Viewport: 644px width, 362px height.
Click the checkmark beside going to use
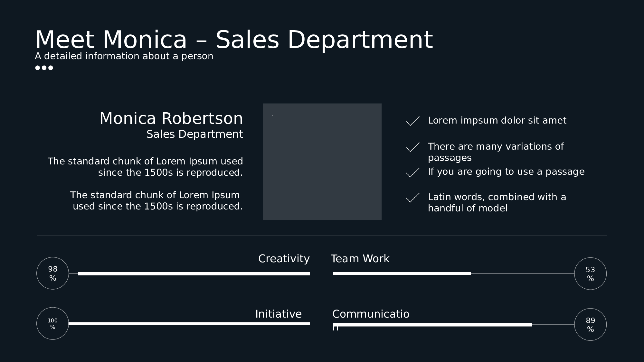(412, 172)
